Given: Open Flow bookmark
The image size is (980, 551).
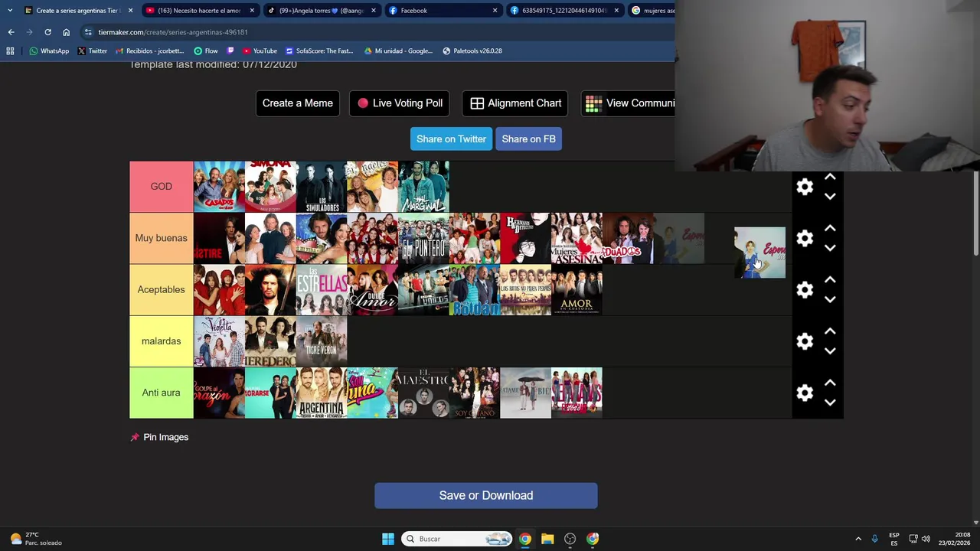Looking at the screenshot, I should tap(205, 51).
